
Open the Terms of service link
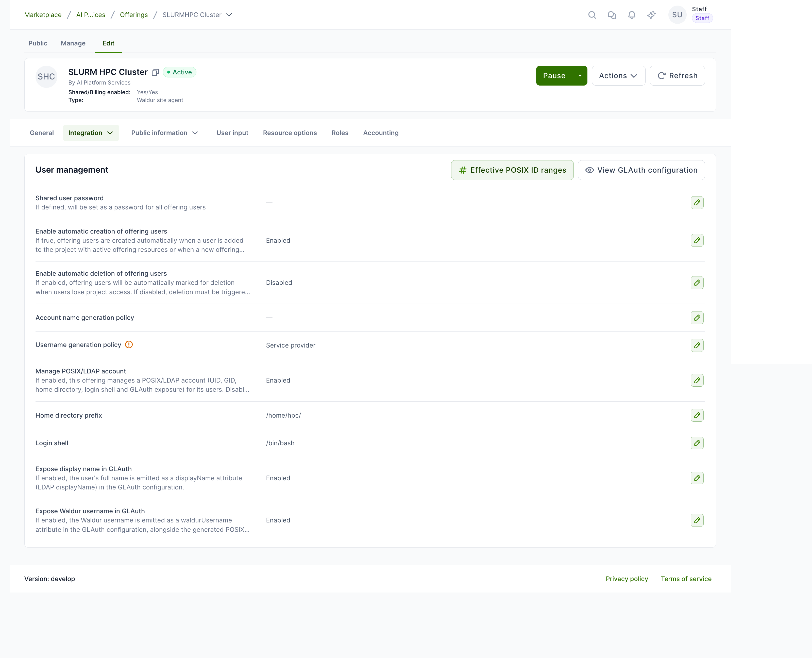686,579
